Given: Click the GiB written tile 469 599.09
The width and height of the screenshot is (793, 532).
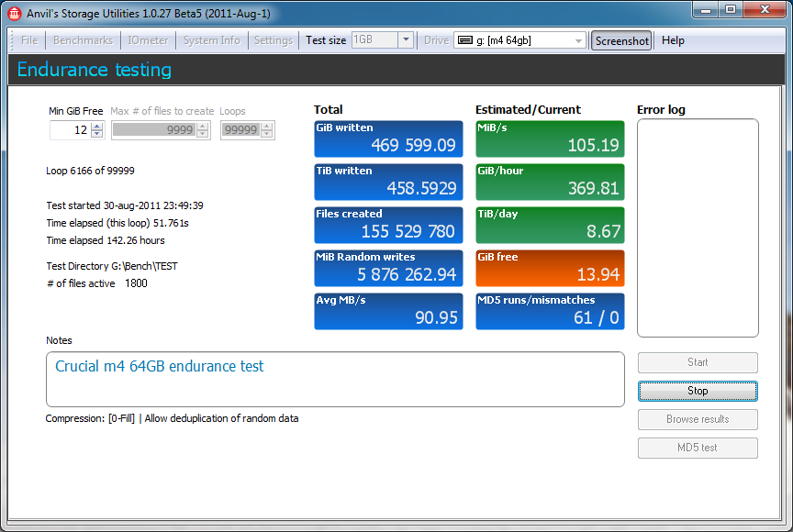Looking at the screenshot, I should click(x=388, y=139).
